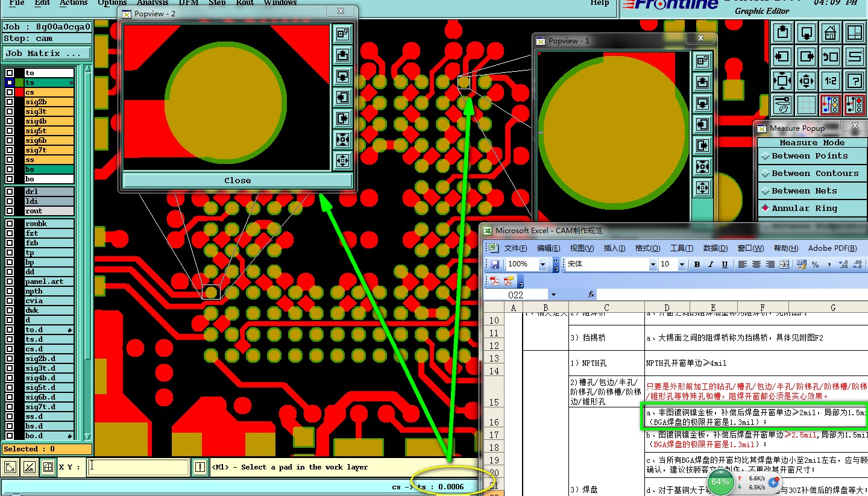Toggle checkbox for layer npth
Viewport: 868px width, 496px height.
tap(10, 291)
